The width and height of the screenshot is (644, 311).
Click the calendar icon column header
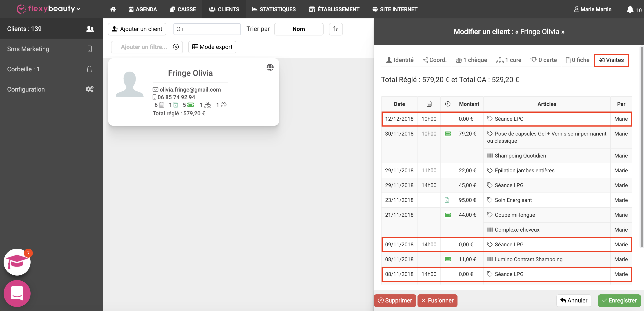[x=429, y=104]
